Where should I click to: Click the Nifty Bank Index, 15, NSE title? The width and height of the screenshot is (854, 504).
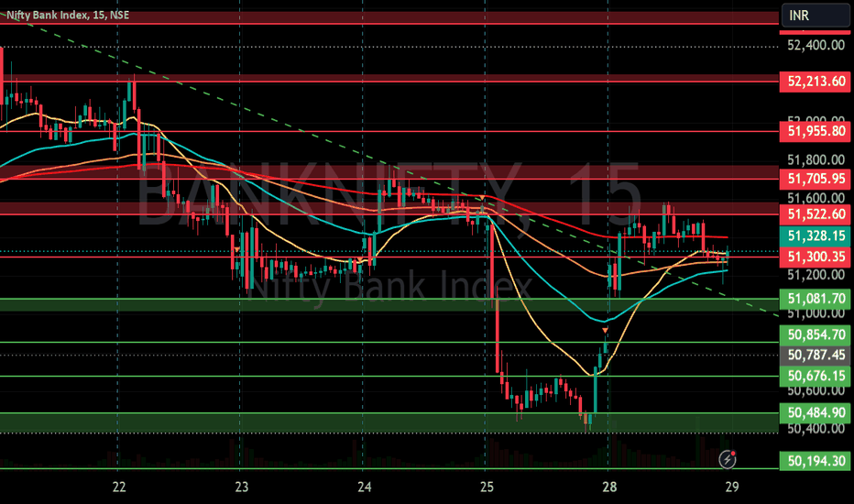68,15
